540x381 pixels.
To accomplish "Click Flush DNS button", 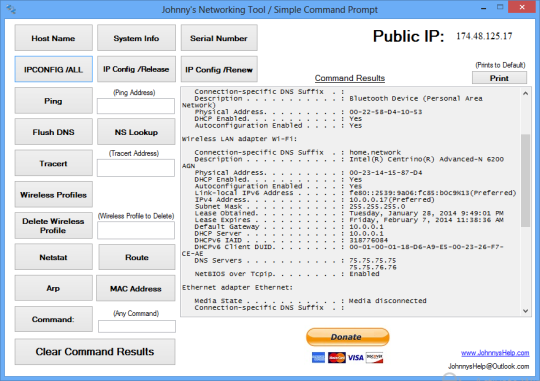I will pos(53,132).
